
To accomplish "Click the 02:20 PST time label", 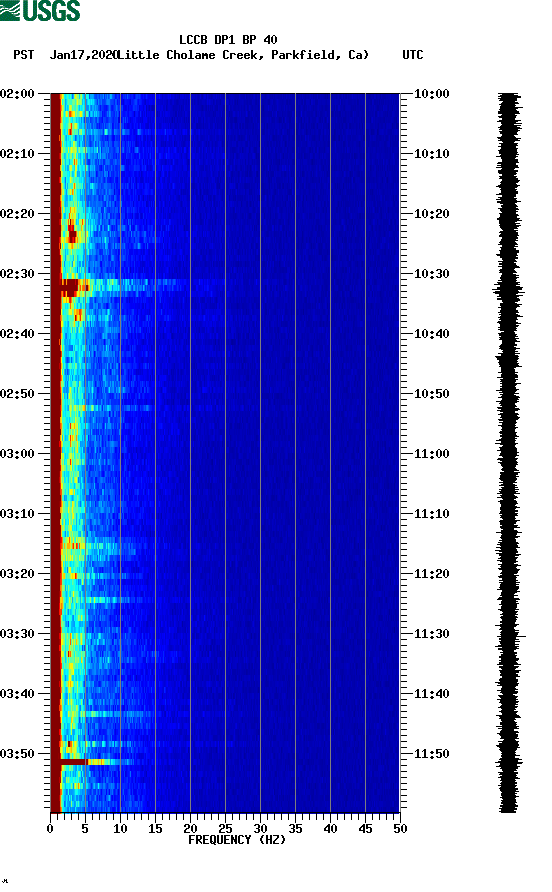I will pyautogui.click(x=17, y=213).
